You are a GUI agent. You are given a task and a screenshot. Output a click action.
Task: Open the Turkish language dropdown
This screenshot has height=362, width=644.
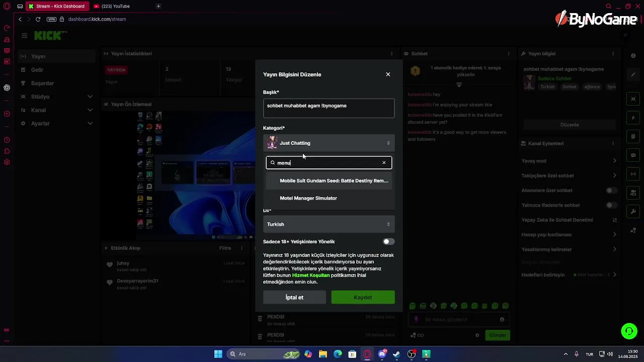(x=329, y=224)
